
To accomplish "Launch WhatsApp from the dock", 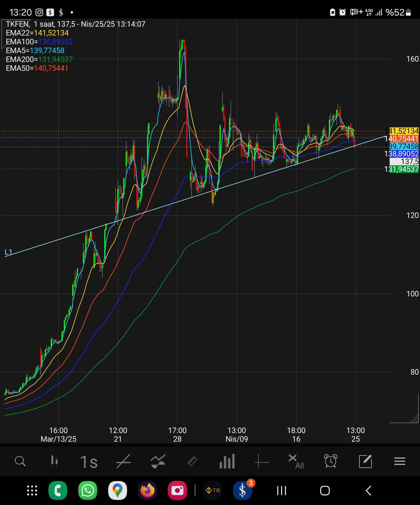I will pos(88,490).
